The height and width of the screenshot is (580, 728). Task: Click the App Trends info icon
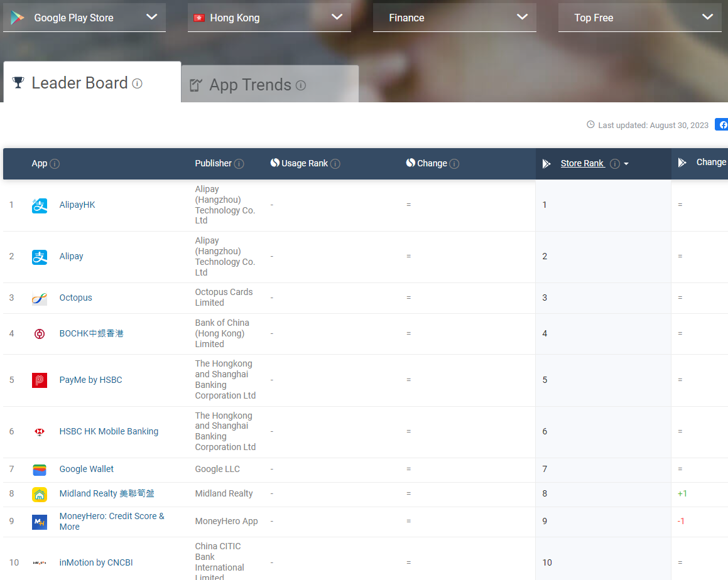[301, 85]
